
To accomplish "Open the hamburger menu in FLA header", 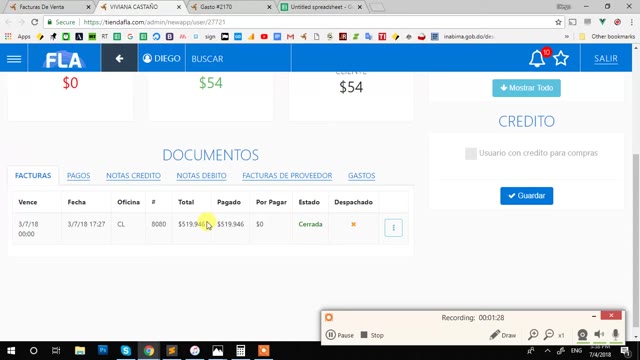I will (14, 59).
